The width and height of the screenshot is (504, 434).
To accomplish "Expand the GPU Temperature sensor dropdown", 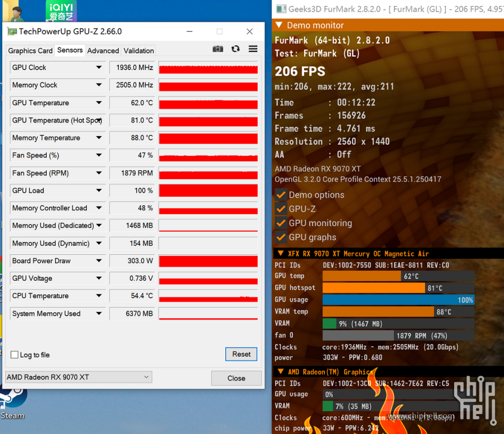I will coord(99,102).
